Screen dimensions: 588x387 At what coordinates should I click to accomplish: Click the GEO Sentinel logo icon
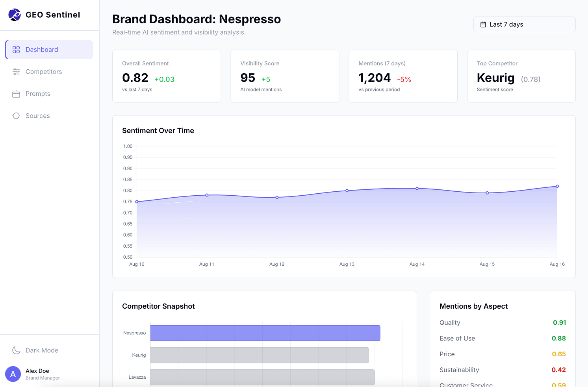point(15,15)
